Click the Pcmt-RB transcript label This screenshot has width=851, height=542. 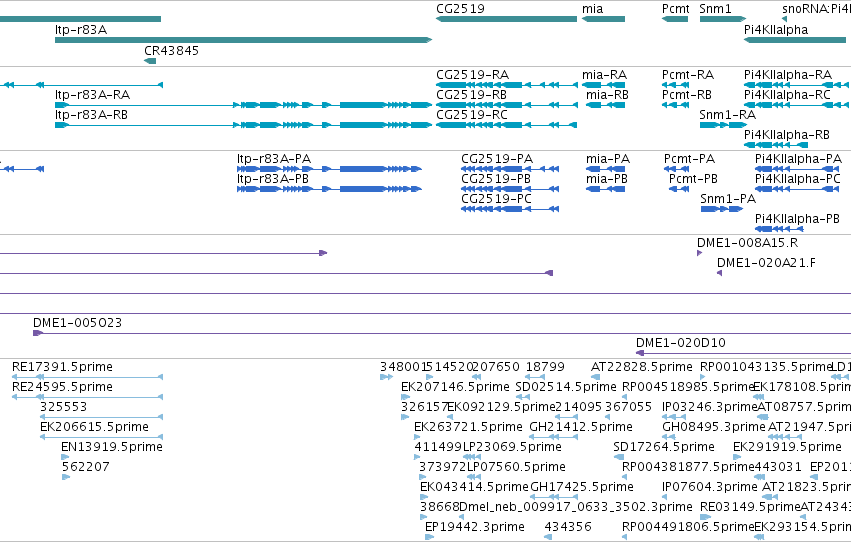pyautogui.click(x=687, y=94)
